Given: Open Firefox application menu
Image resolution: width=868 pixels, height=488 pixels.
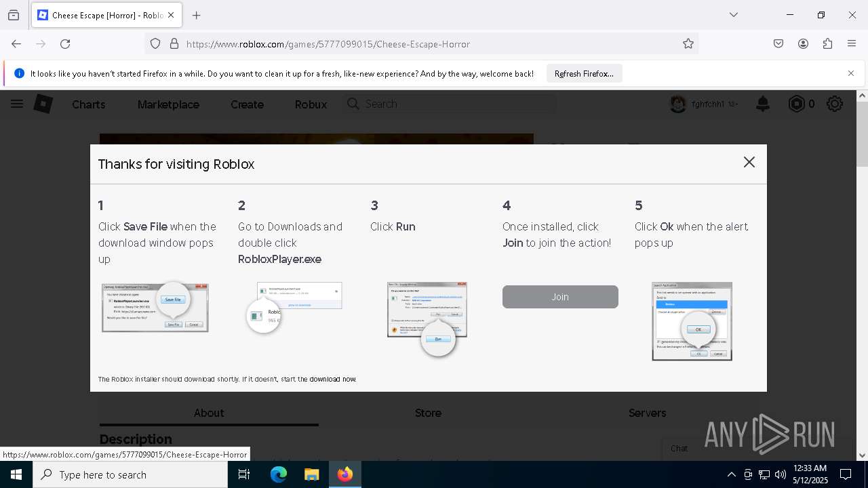Looking at the screenshot, I should click(x=852, y=43).
